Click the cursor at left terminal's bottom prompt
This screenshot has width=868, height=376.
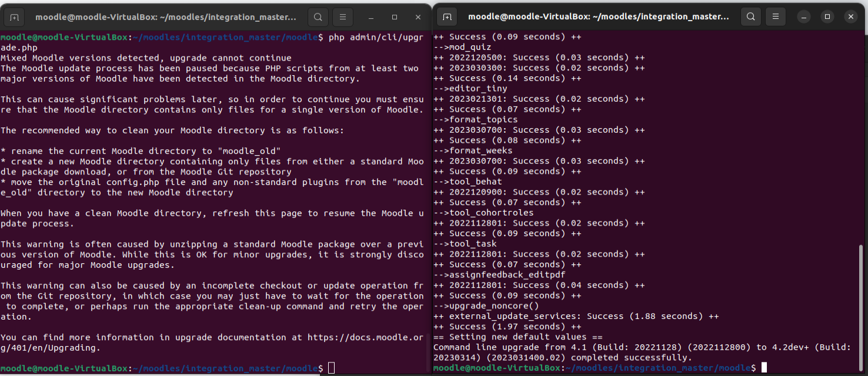(x=331, y=368)
